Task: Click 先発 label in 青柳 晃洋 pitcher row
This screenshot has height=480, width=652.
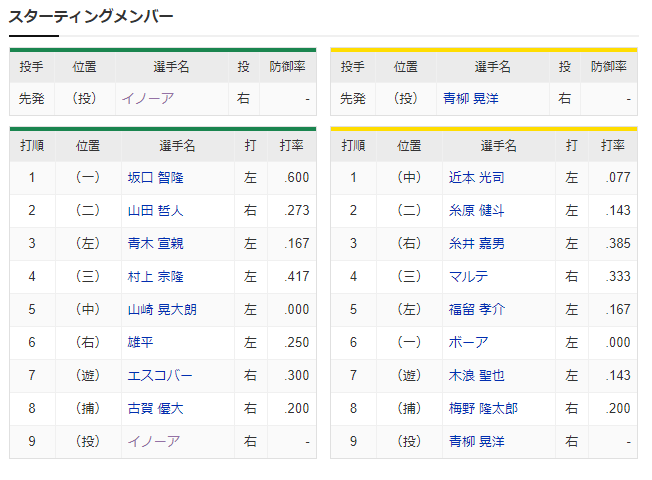Action: [x=353, y=99]
